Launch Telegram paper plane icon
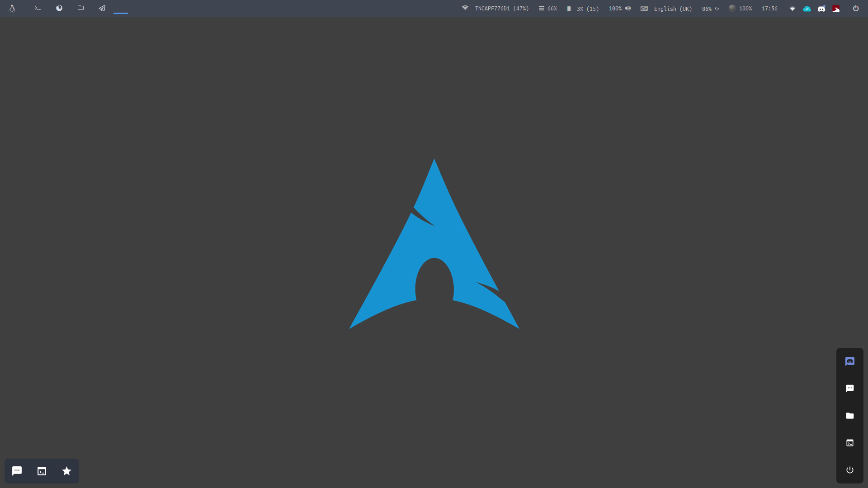The height and width of the screenshot is (488, 868). pyautogui.click(x=102, y=8)
